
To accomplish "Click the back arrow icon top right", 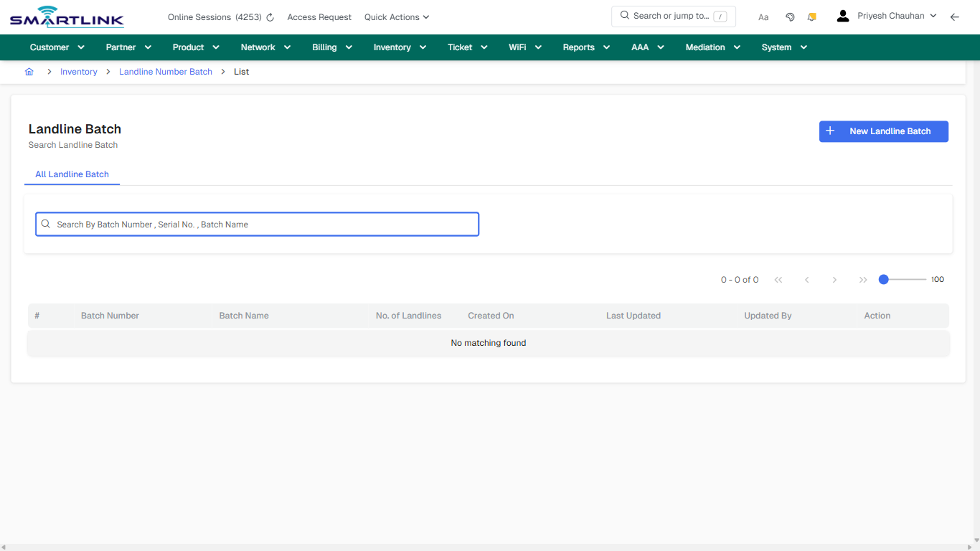I will [954, 17].
